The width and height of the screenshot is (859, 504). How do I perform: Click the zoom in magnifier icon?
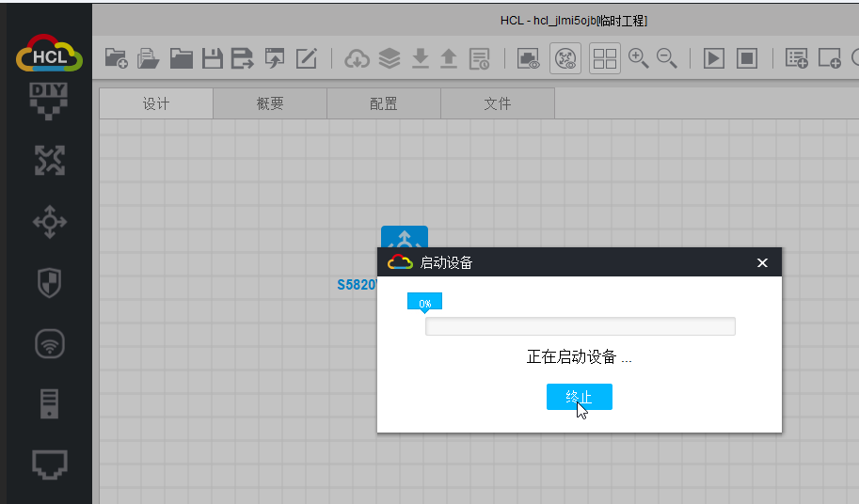pos(638,58)
